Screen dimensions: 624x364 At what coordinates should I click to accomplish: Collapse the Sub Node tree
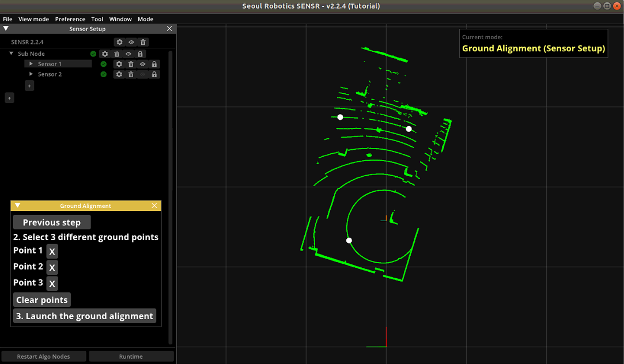tap(10, 54)
